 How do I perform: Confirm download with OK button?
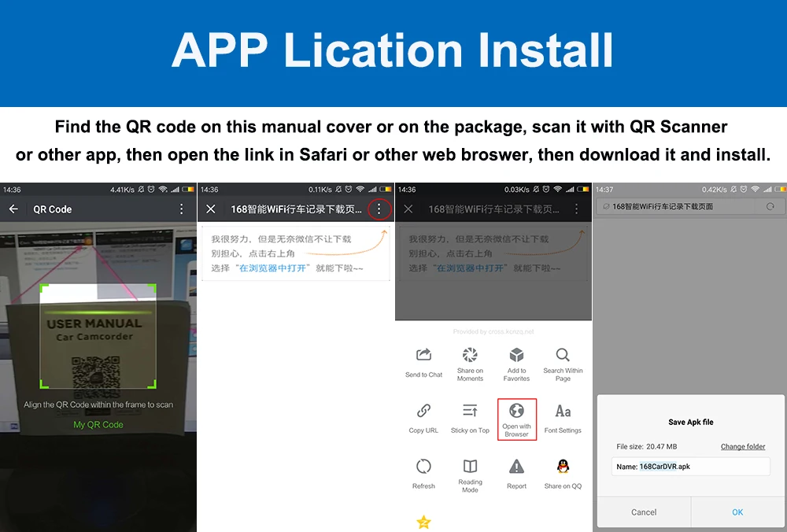pyautogui.click(x=737, y=512)
